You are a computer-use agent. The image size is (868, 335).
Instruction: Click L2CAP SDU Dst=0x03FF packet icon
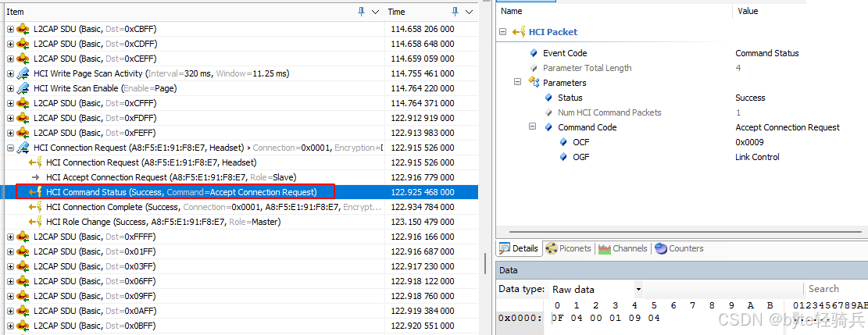(x=23, y=266)
